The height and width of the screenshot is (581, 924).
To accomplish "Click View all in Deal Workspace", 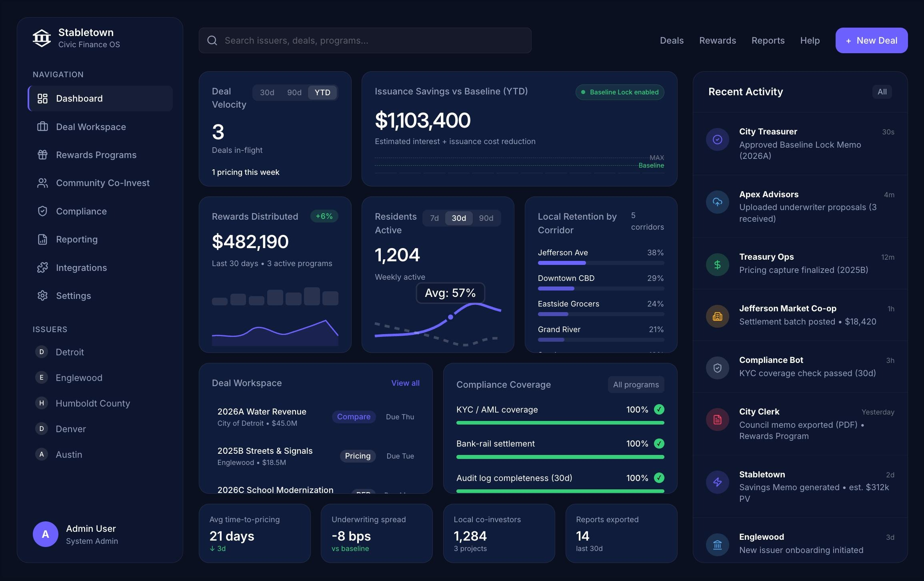I will tap(405, 383).
